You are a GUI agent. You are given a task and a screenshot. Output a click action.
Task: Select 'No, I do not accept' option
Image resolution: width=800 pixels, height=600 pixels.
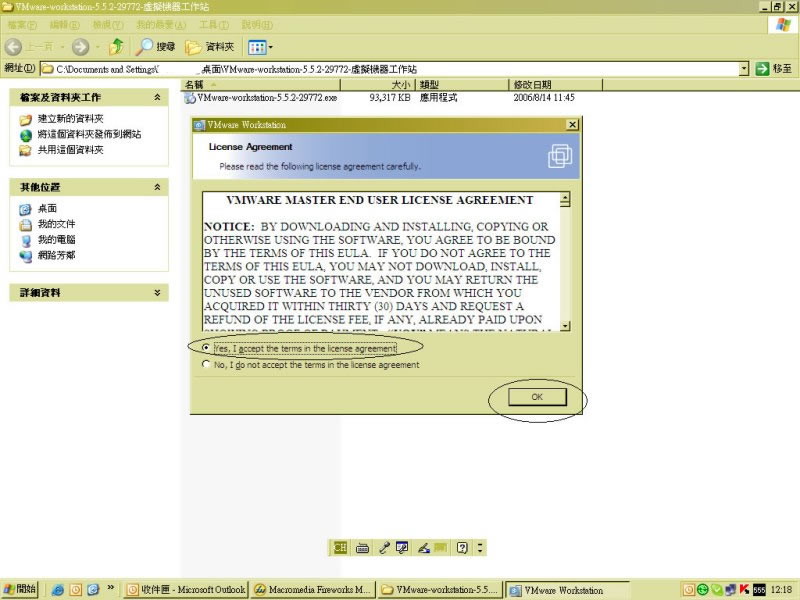(x=206, y=364)
